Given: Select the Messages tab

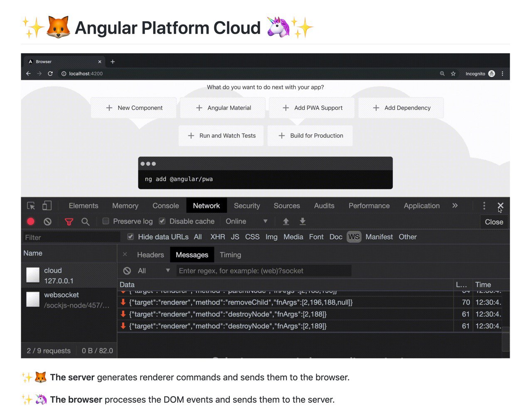Looking at the screenshot, I should tap(192, 255).
